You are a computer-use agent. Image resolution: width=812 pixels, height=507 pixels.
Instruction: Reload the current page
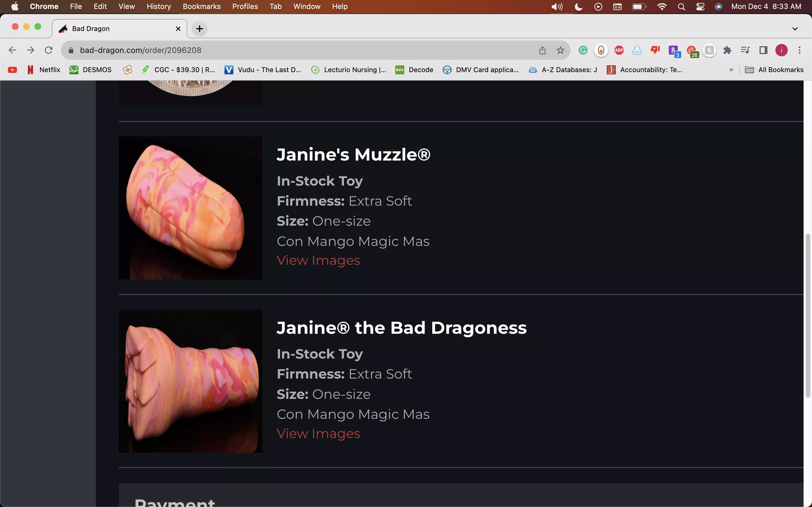pyautogui.click(x=49, y=50)
